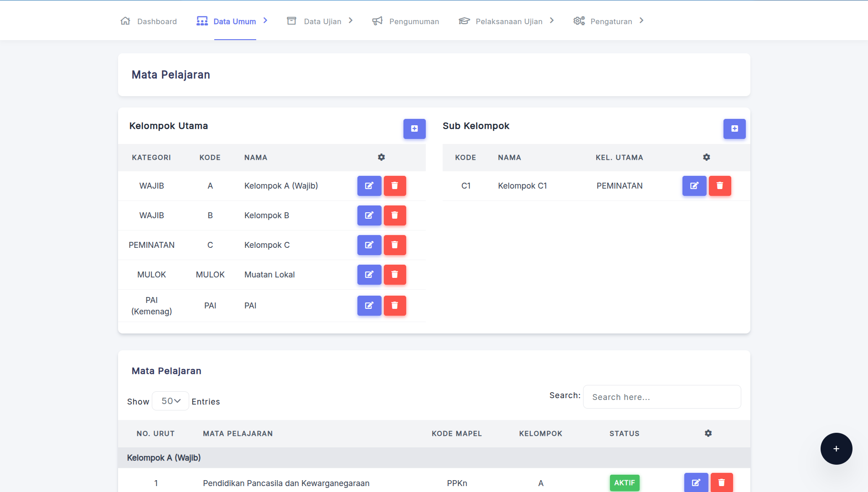Go to the Dashboard page
The image size is (868, 492).
coord(149,21)
